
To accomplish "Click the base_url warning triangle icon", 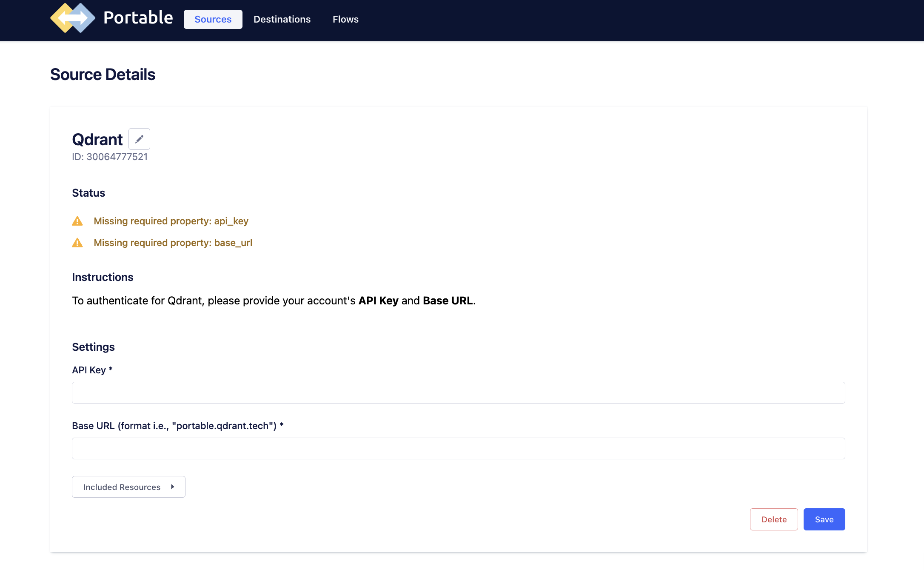I will pos(77,243).
